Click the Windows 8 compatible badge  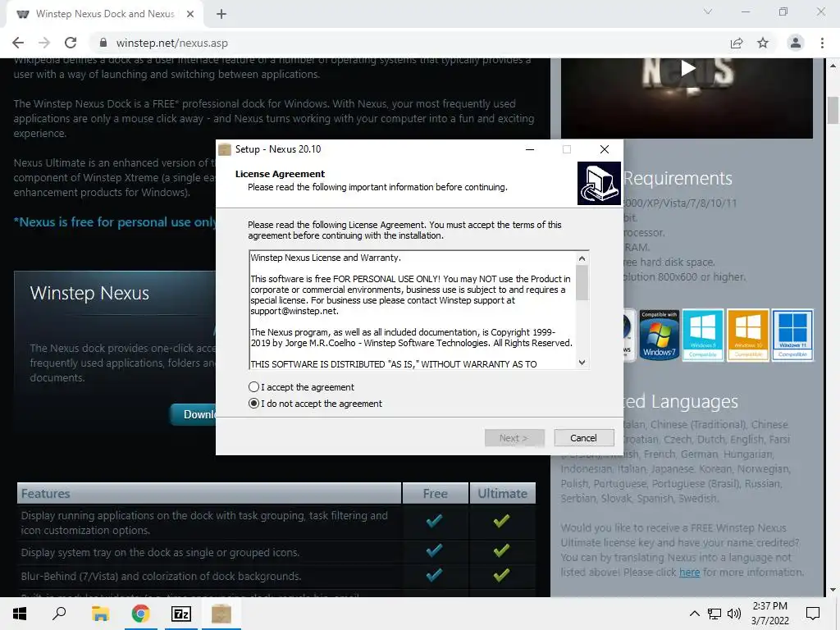tap(703, 336)
